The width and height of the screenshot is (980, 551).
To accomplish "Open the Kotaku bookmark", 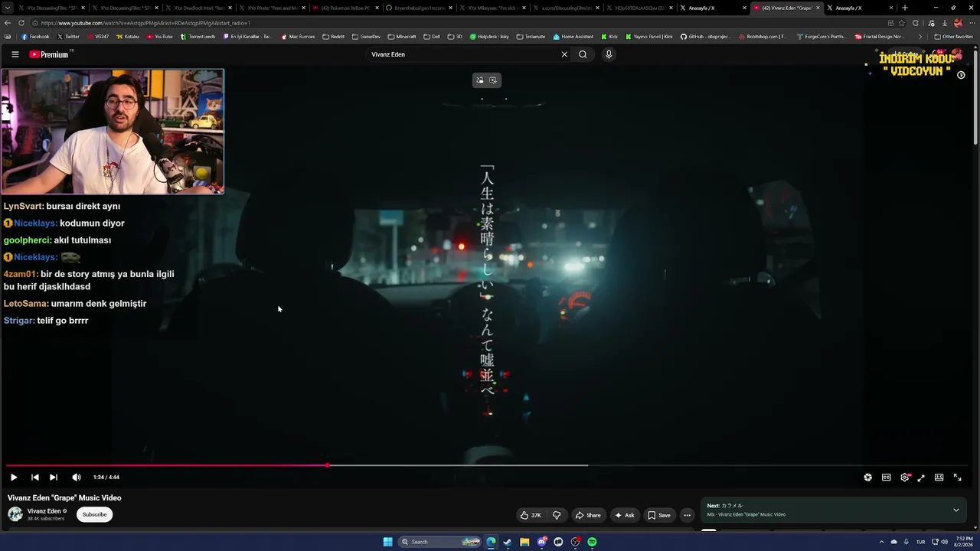I will click(x=128, y=37).
